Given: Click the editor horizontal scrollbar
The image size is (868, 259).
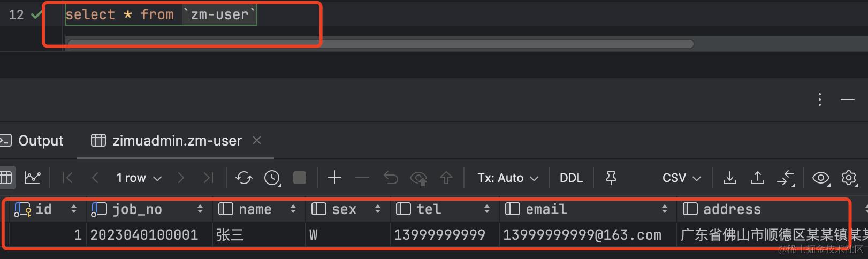Looking at the screenshot, I should (x=380, y=44).
